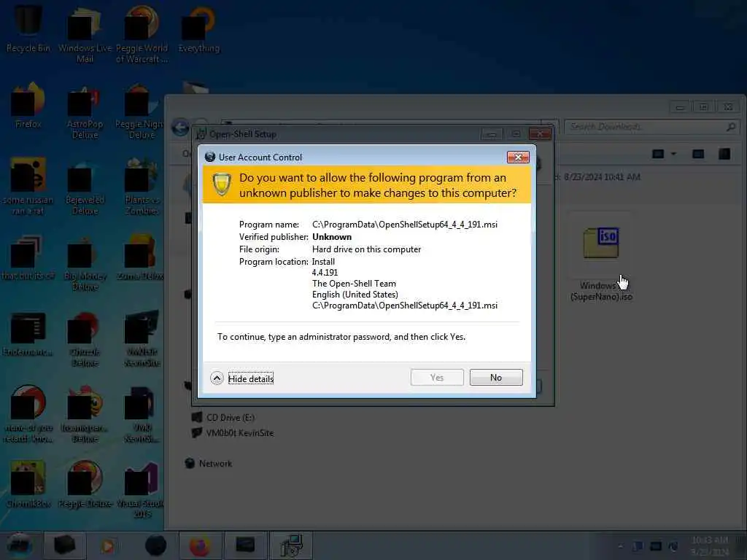Click the Windows Start orb
This screenshot has height=560, width=747.
pos(19,545)
